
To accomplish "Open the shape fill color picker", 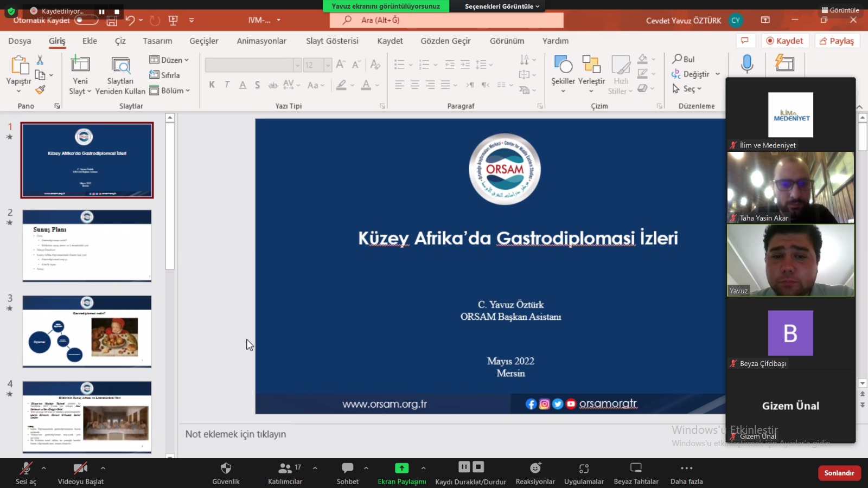I will click(x=653, y=59).
